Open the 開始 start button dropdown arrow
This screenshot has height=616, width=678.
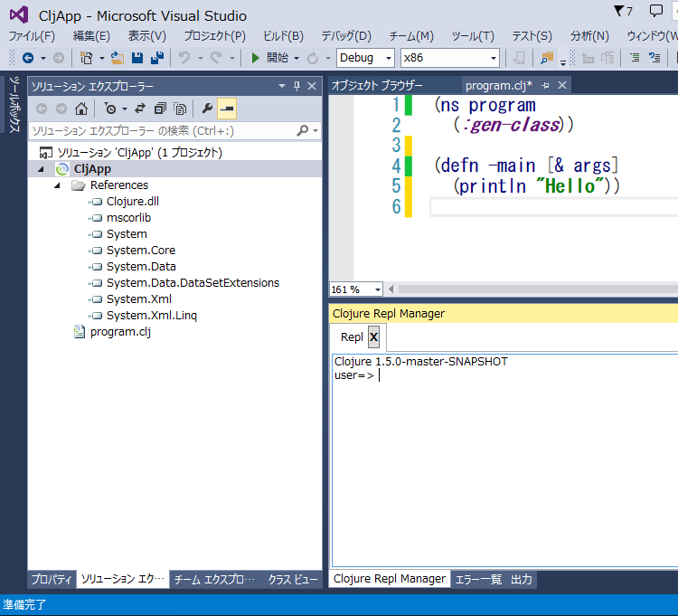[x=297, y=58]
